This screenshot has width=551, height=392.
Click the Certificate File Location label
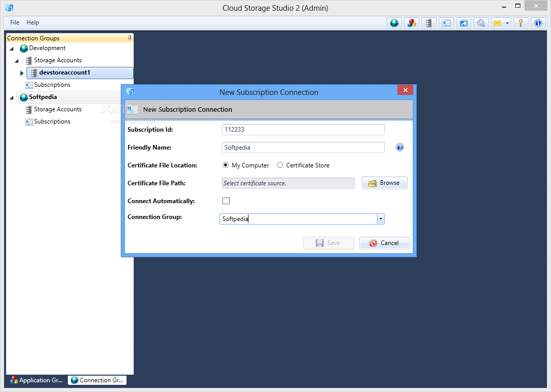162,165
